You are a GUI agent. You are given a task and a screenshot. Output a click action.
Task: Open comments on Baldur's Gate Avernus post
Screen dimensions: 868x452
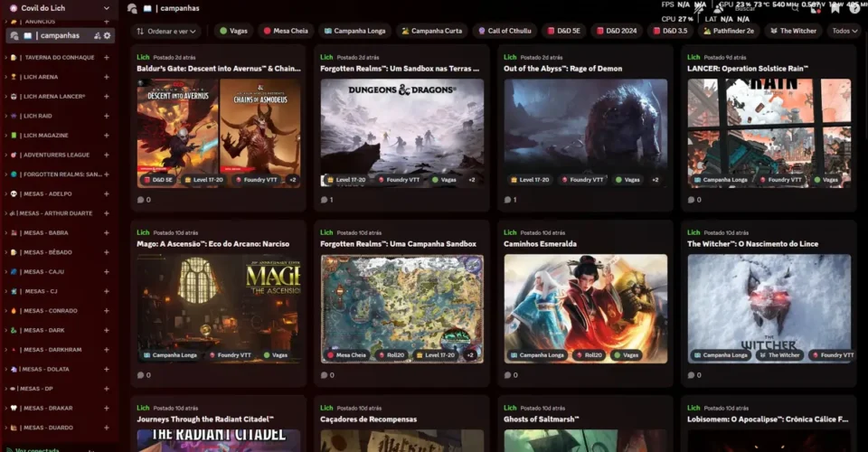coord(144,200)
